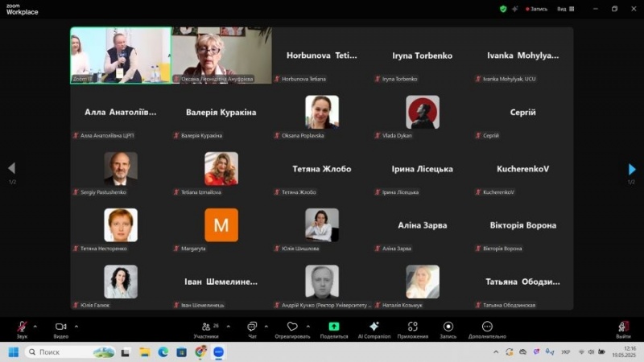The image size is (644, 362).
Task: Click the green Поделиться share screen icon
Action: pos(333,327)
